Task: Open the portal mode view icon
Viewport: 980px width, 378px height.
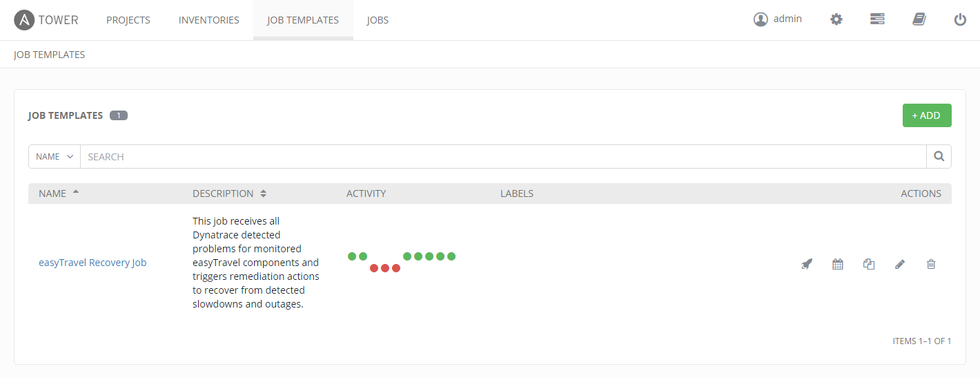Action: pos(877,19)
